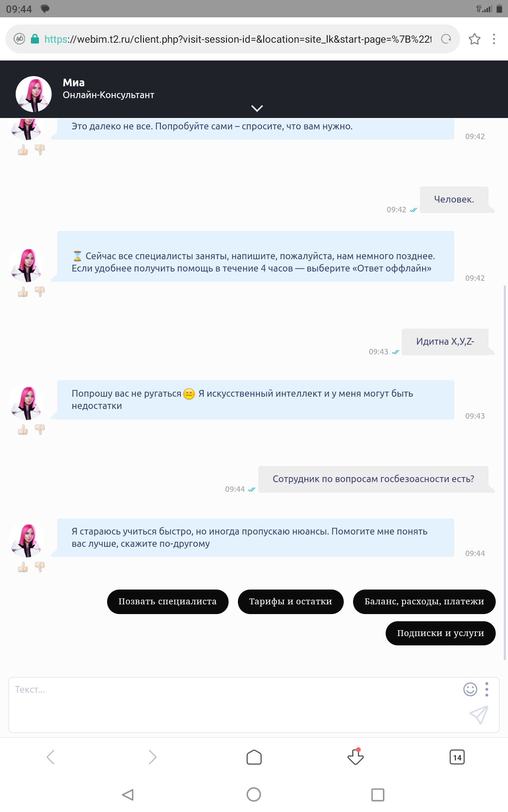Screen dimensions: 508x812
Task: Open the tab switcher showing 14 tabs
Action: (457, 757)
